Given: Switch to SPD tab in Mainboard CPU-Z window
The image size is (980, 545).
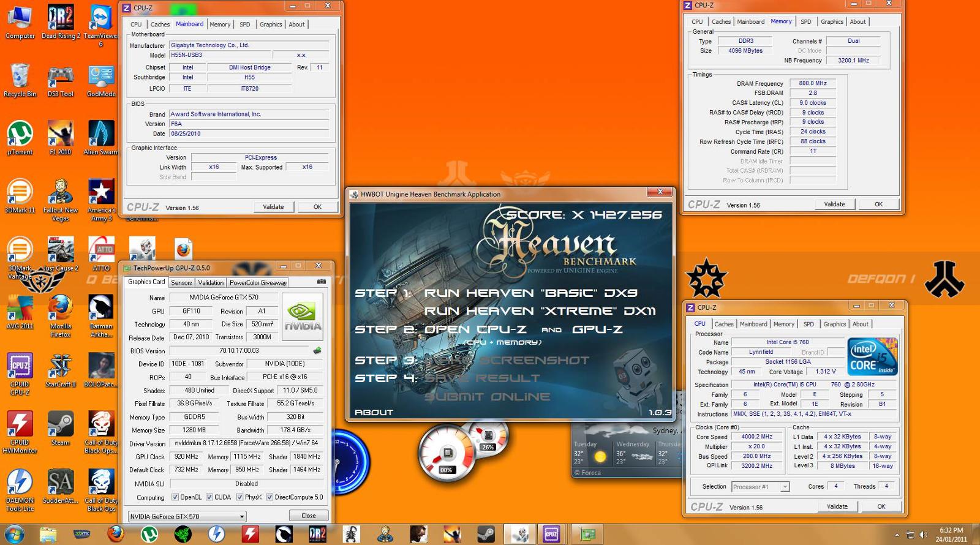Looking at the screenshot, I should pyautogui.click(x=245, y=24).
